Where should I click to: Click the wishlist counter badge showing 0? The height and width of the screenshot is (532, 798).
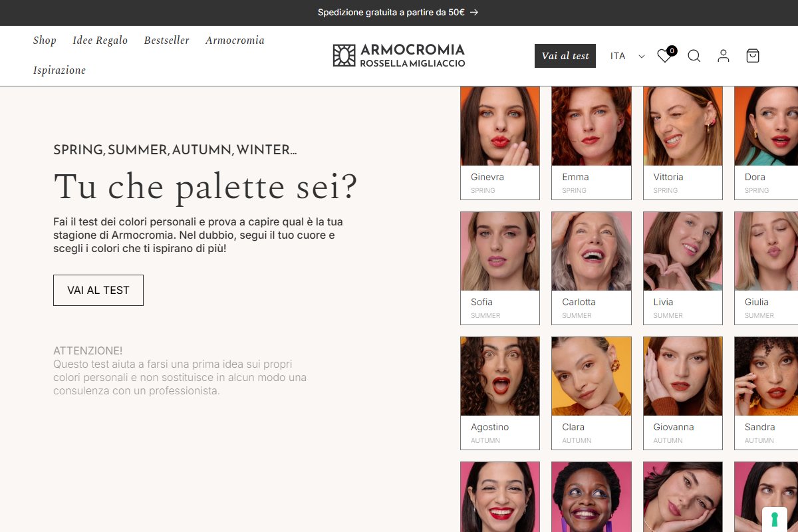pos(672,49)
